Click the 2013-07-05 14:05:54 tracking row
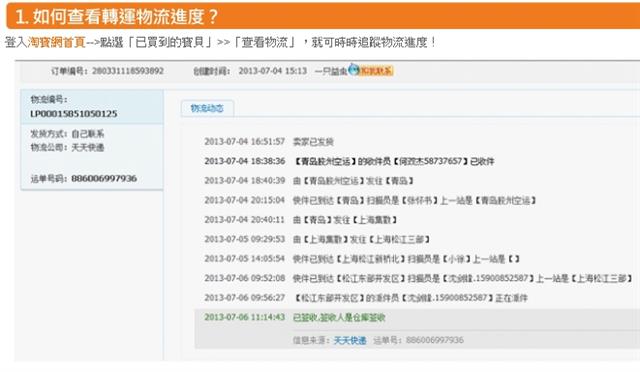This screenshot has width=640, height=372. click(x=362, y=259)
